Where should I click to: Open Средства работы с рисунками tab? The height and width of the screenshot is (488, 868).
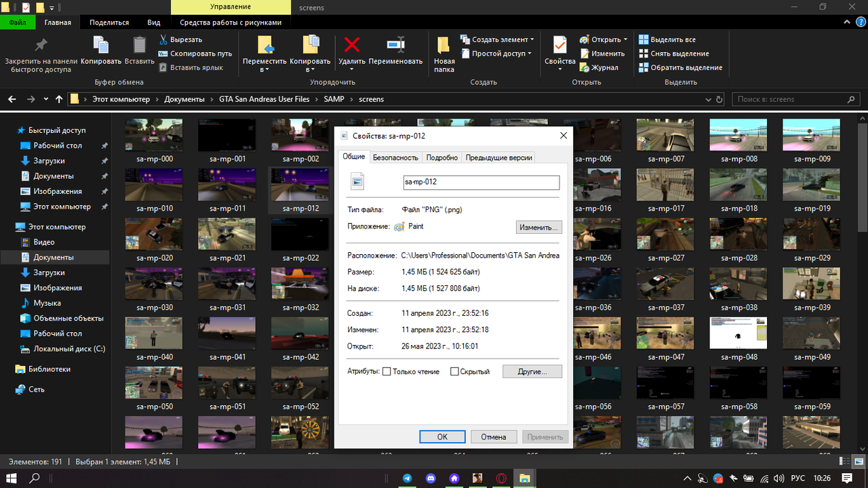click(231, 22)
